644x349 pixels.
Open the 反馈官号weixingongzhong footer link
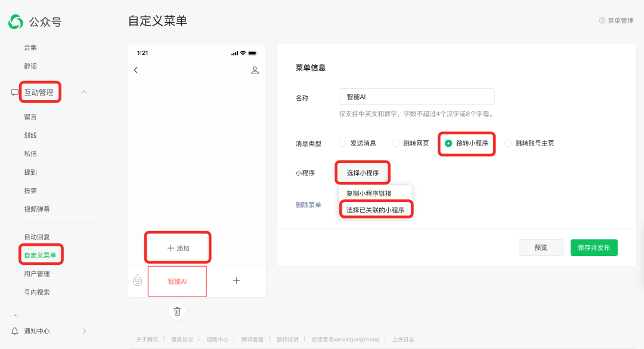point(345,339)
